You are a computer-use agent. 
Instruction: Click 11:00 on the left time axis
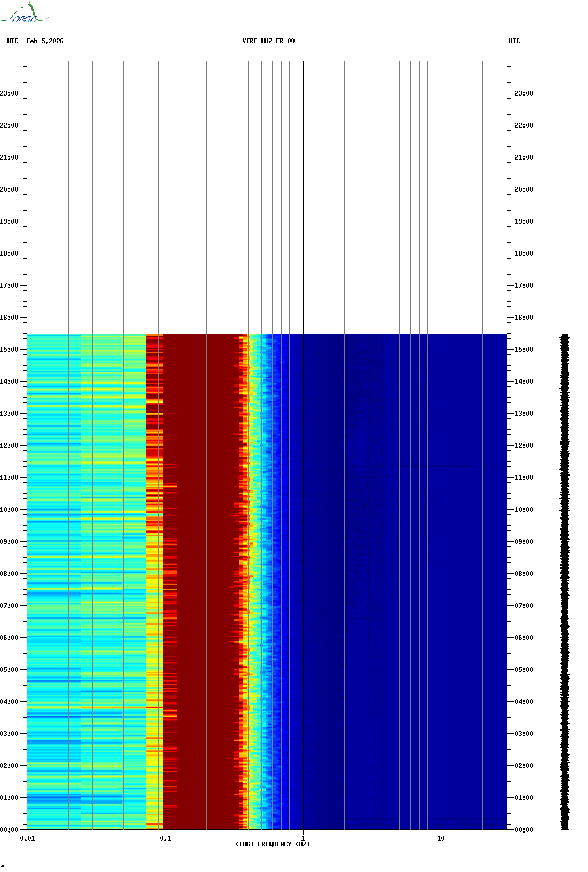point(9,478)
